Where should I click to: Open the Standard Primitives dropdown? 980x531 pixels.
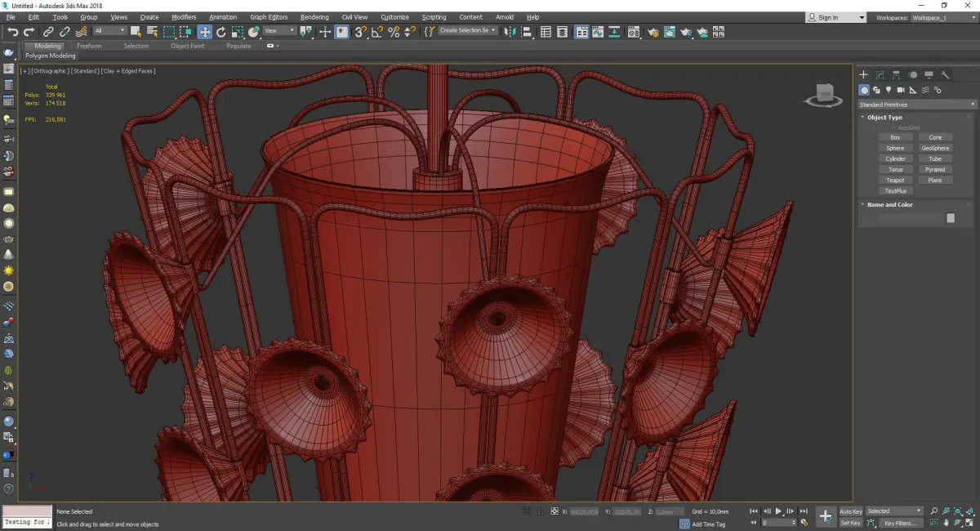(916, 105)
